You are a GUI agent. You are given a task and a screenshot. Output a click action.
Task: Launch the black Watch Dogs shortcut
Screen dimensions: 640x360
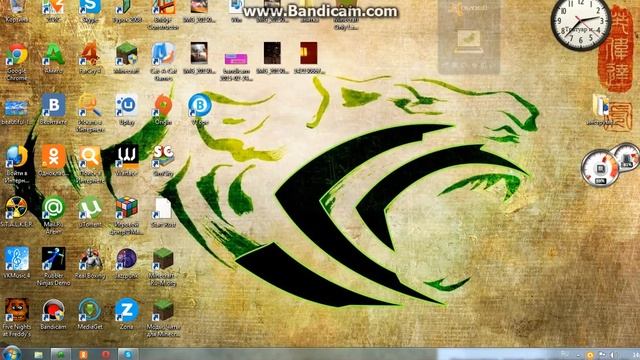(127, 156)
